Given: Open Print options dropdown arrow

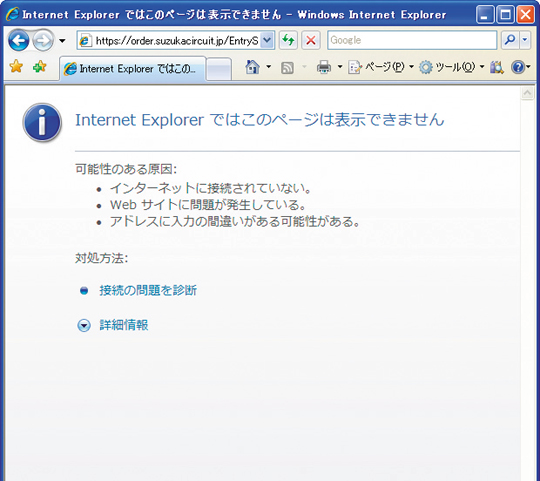Looking at the screenshot, I should coord(340,66).
